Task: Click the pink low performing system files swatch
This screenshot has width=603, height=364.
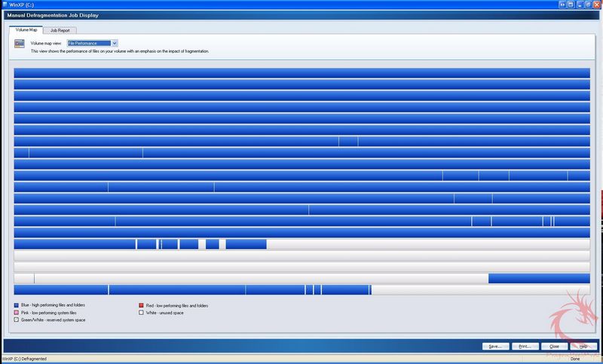Action: [17, 312]
